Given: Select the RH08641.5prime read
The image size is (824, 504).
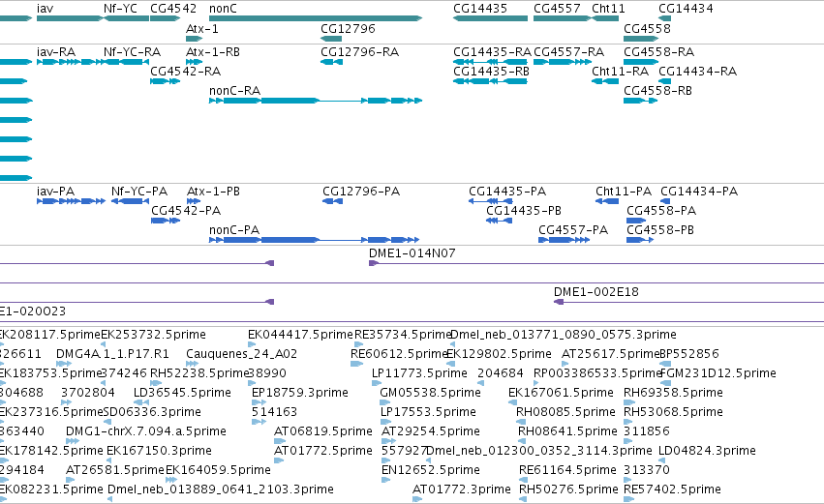Looking at the screenshot, I should (567, 432).
